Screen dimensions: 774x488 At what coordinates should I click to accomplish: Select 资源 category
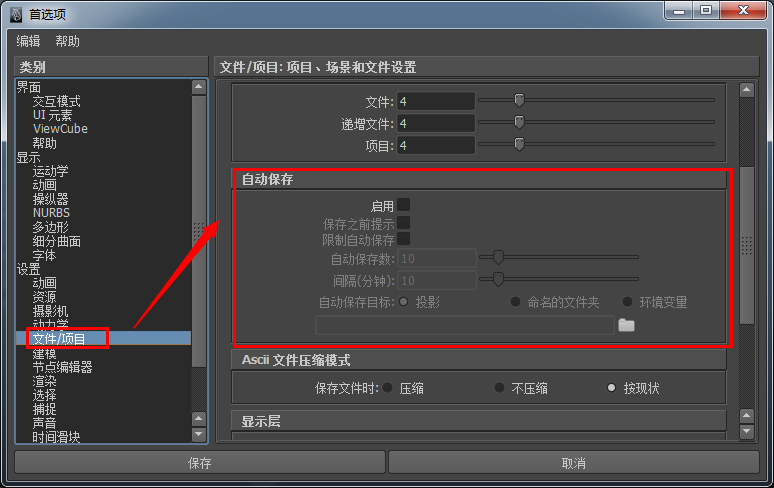click(44, 297)
